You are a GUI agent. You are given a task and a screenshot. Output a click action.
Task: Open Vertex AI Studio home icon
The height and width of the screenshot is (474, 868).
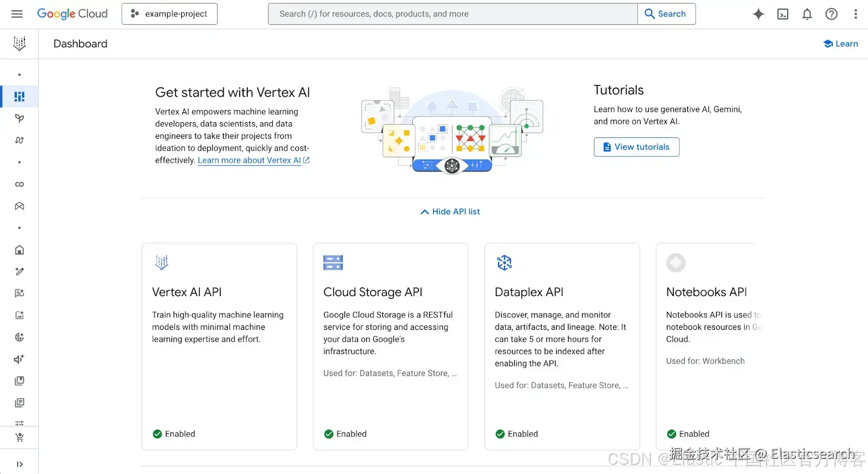point(20,250)
